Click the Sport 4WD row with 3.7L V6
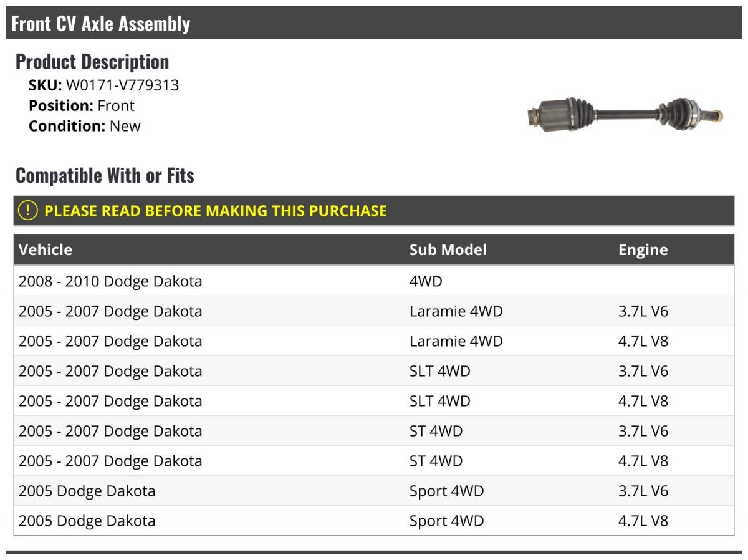This screenshot has height=560, width=748. coord(374,491)
